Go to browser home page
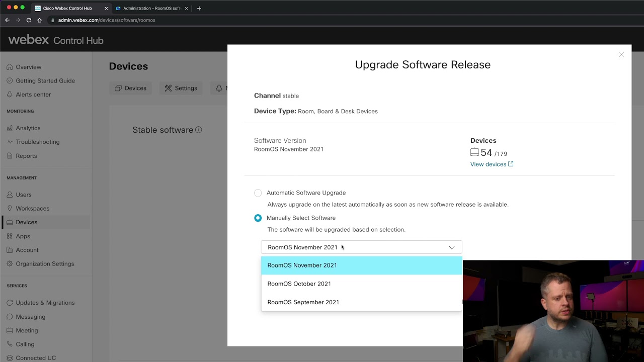Viewport: 644px width, 362px height. click(x=39, y=20)
